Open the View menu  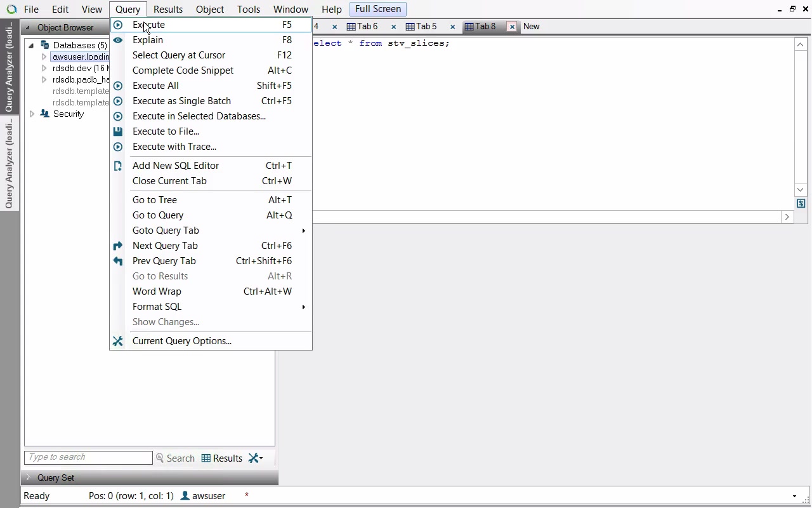(x=92, y=10)
